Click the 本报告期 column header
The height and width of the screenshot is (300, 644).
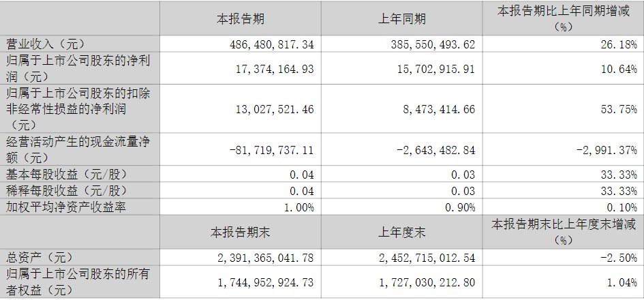241,19
